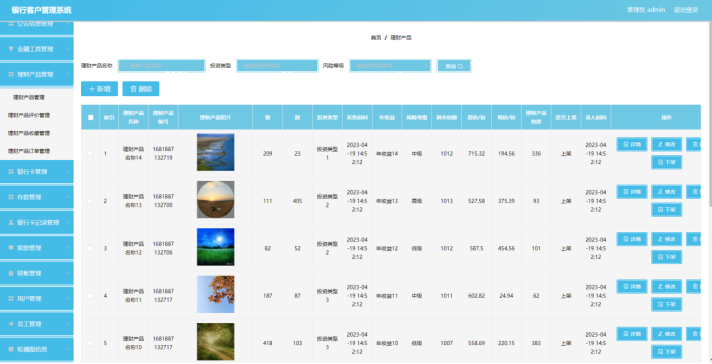Click the 金融工具管理 sidebar icon
712x364 pixels.
(x=11, y=49)
